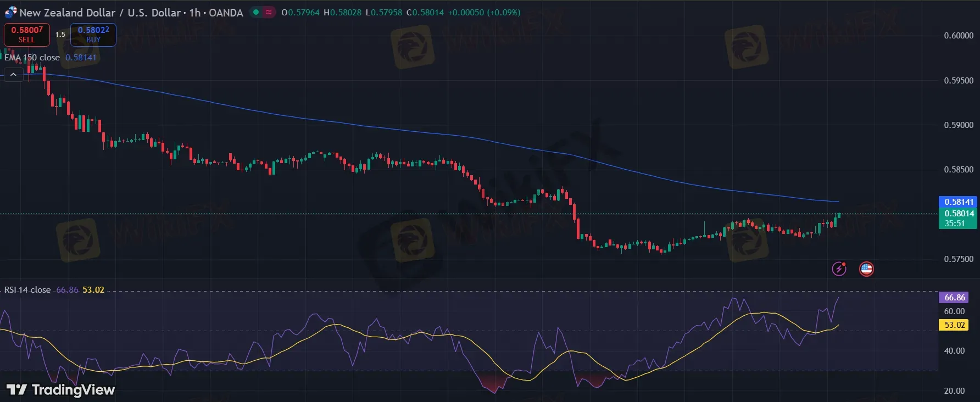980x402 pixels.
Task: Click the BUY button at 0.58022
Action: tap(93, 35)
